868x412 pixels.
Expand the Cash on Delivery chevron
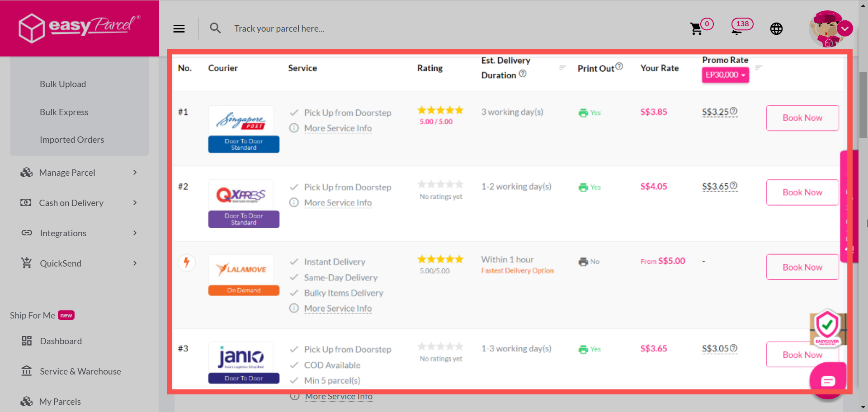135,202
